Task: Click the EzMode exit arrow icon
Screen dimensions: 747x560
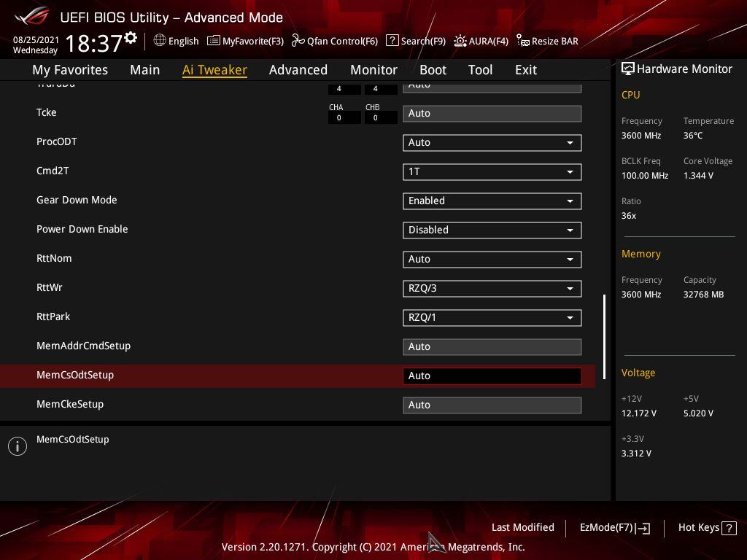Action: [x=643, y=528]
